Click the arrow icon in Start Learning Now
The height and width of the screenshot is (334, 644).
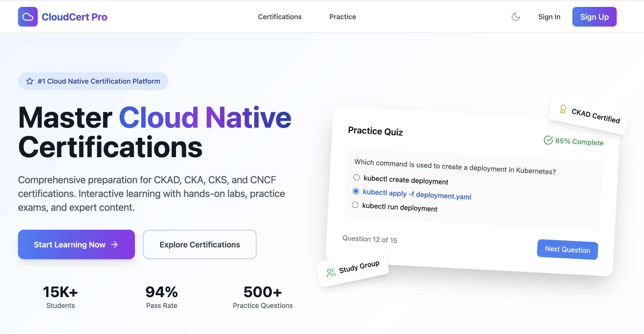click(x=114, y=244)
